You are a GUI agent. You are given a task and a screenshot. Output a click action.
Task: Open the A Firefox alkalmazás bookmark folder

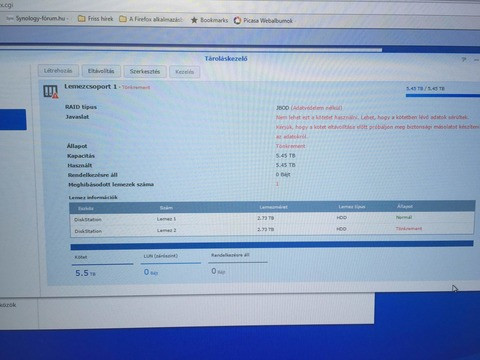pyautogui.click(x=151, y=19)
